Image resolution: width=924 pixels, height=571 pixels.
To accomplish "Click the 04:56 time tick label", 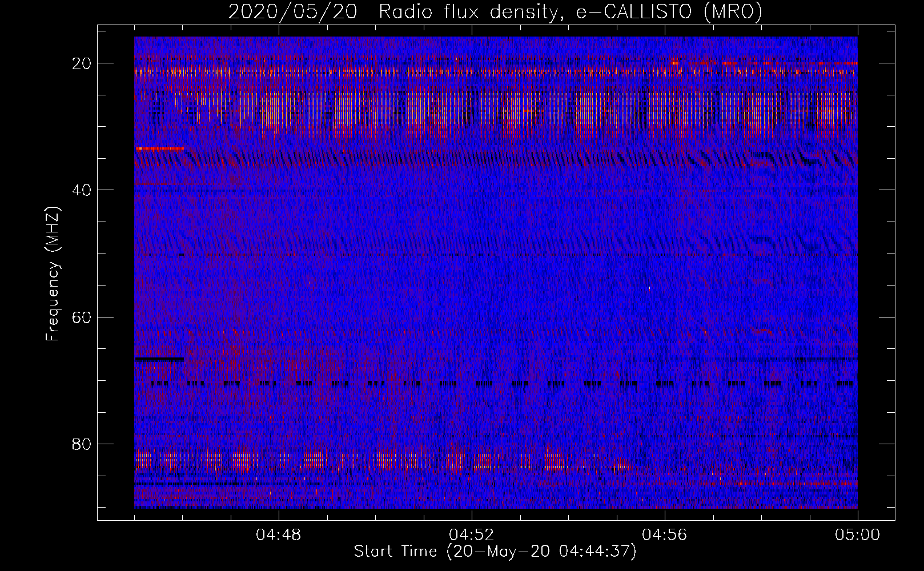I will coord(665,535).
